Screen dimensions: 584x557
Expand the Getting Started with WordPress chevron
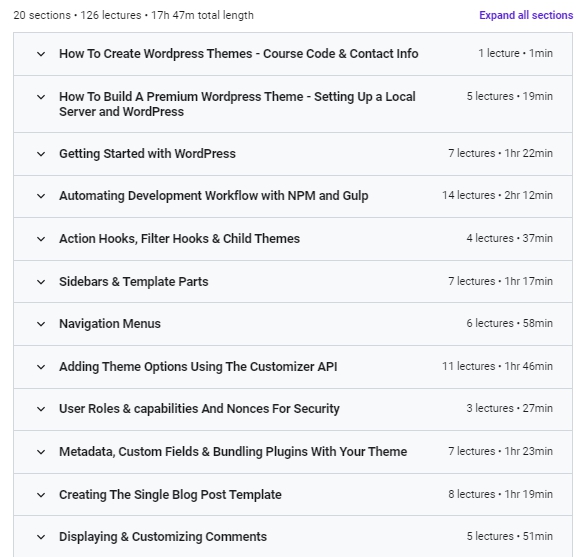tap(41, 154)
